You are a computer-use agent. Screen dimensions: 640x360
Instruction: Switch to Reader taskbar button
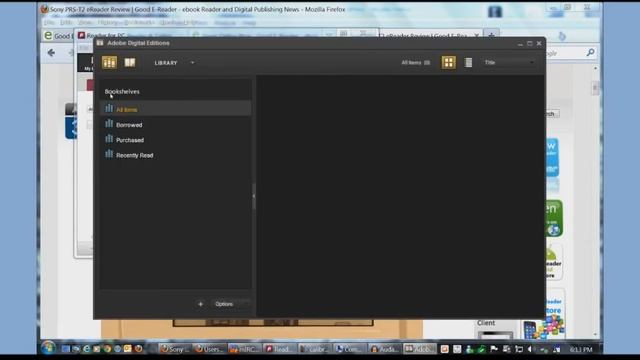click(280, 349)
